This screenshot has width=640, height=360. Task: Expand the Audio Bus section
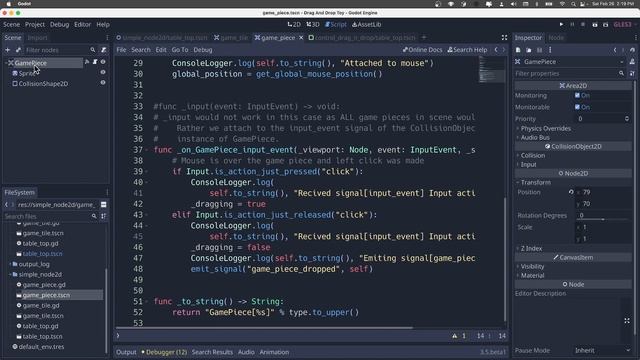(x=535, y=138)
